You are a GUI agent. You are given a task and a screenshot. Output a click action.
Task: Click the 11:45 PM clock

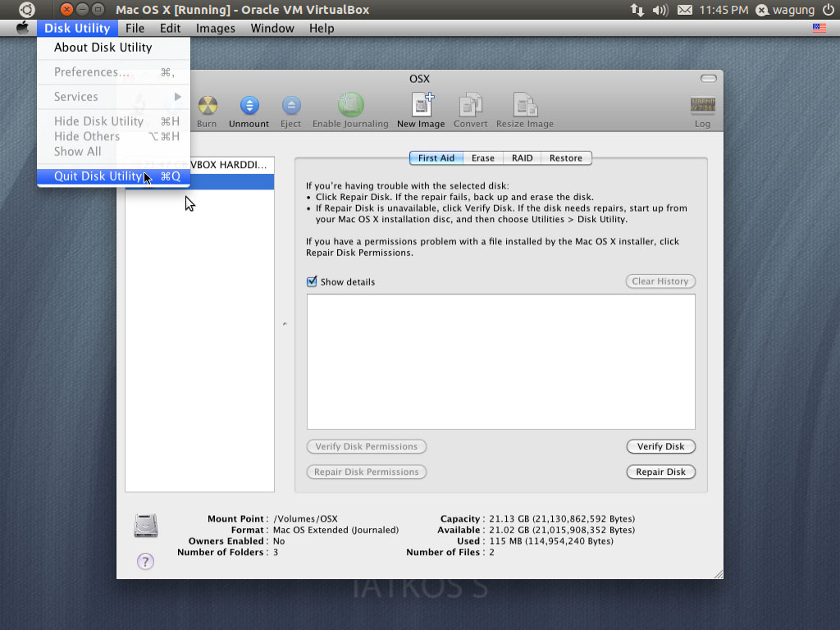coord(724,10)
